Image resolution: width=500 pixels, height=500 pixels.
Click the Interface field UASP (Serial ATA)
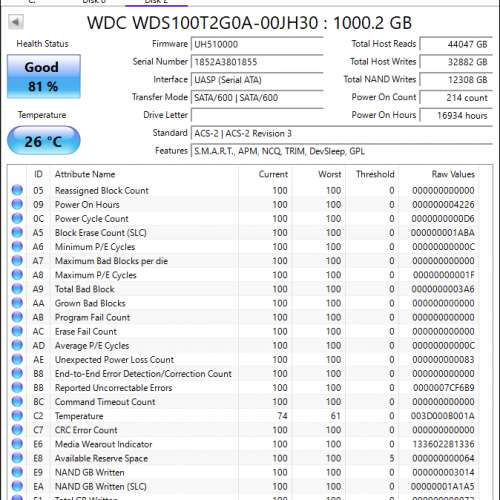point(257,80)
